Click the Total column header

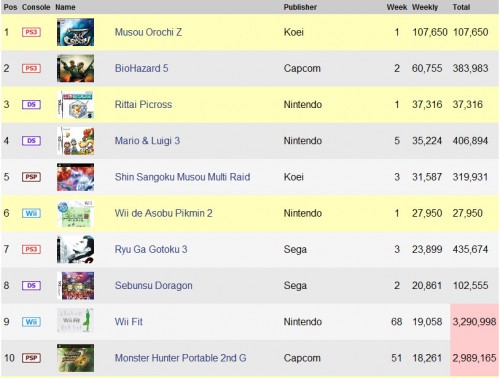461,7
